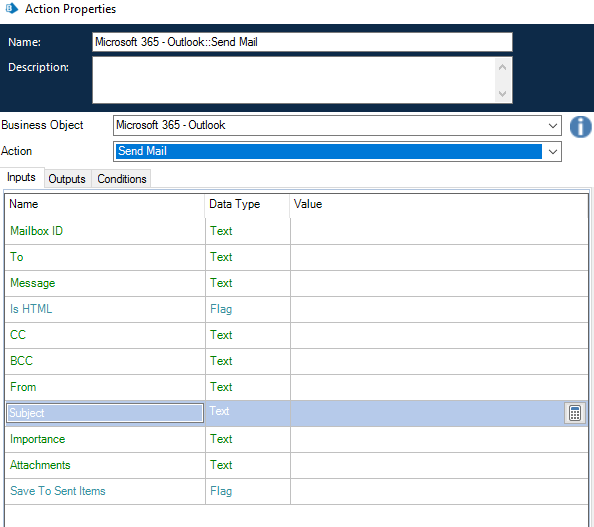Open calculator icon in the Subject row
594x527 pixels.
[575, 413]
